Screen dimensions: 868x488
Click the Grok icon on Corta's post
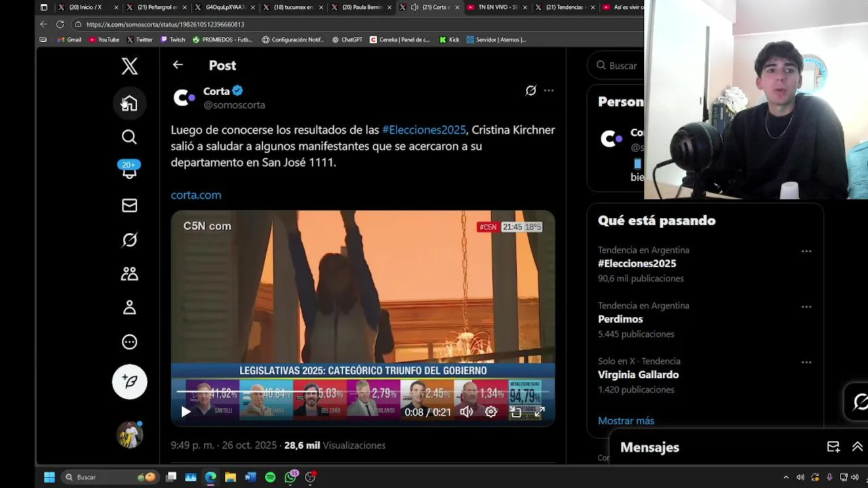(531, 90)
